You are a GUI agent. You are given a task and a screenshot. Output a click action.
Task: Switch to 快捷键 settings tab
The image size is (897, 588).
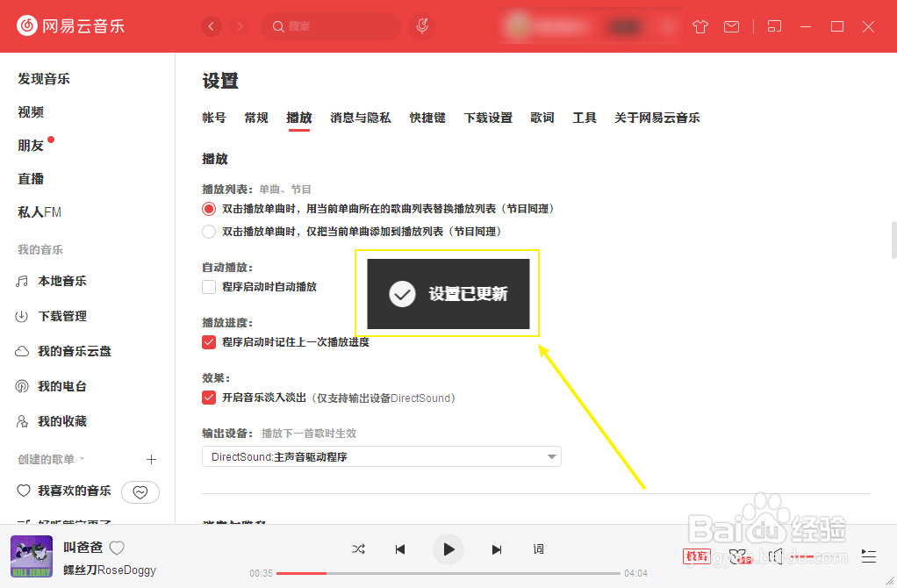[x=427, y=118]
